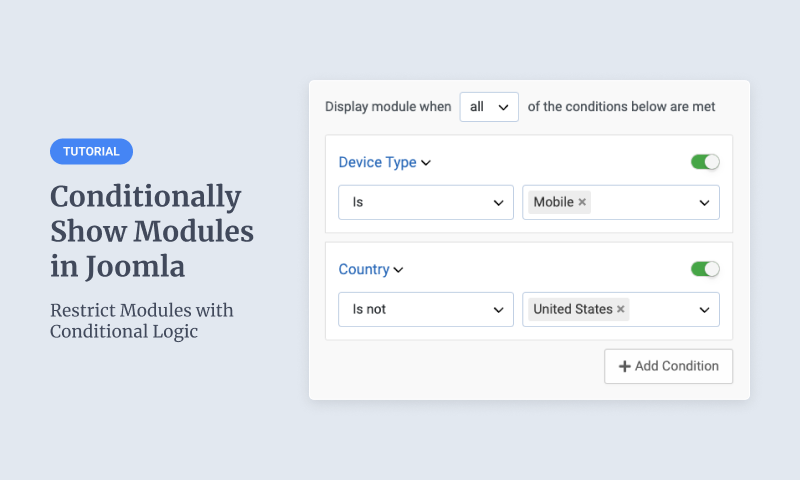This screenshot has width=800, height=480.
Task: Expand the Country condition selector
Action: [371, 269]
